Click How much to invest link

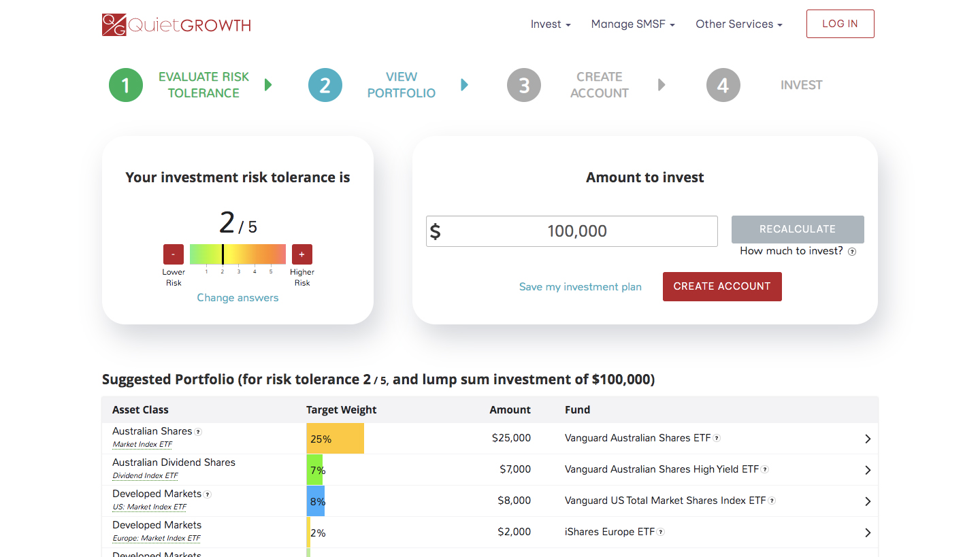pos(791,251)
